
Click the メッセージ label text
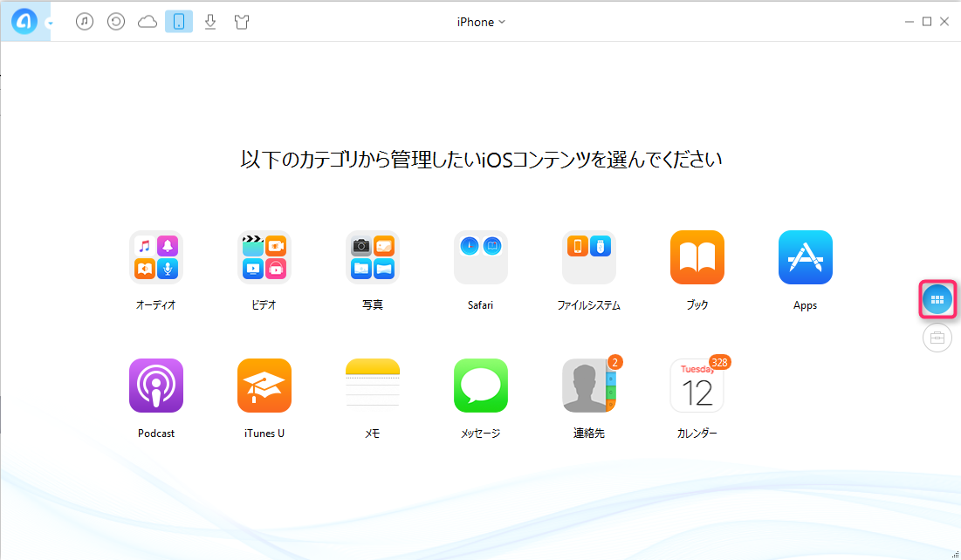point(480,434)
